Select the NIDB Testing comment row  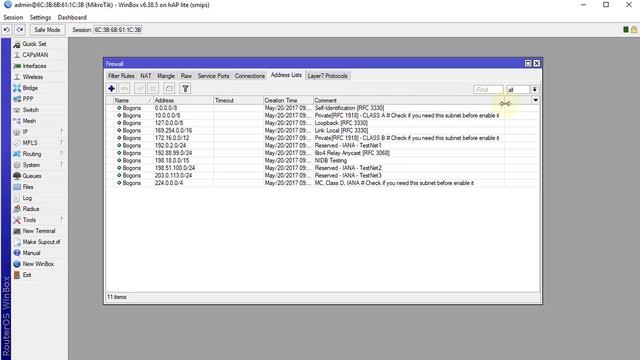tap(322, 160)
